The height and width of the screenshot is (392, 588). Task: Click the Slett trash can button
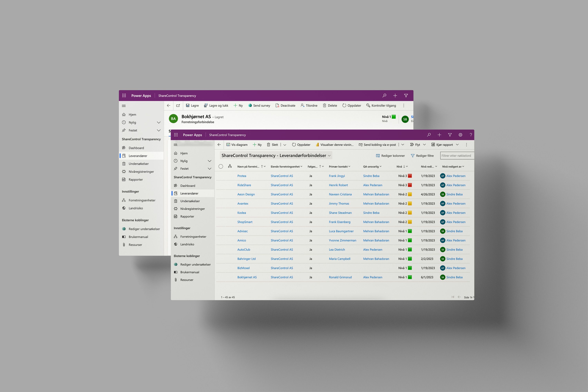tap(272, 144)
